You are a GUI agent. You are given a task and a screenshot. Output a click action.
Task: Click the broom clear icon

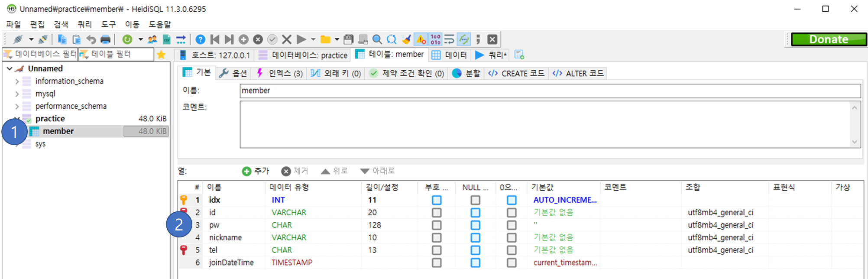coord(406,39)
